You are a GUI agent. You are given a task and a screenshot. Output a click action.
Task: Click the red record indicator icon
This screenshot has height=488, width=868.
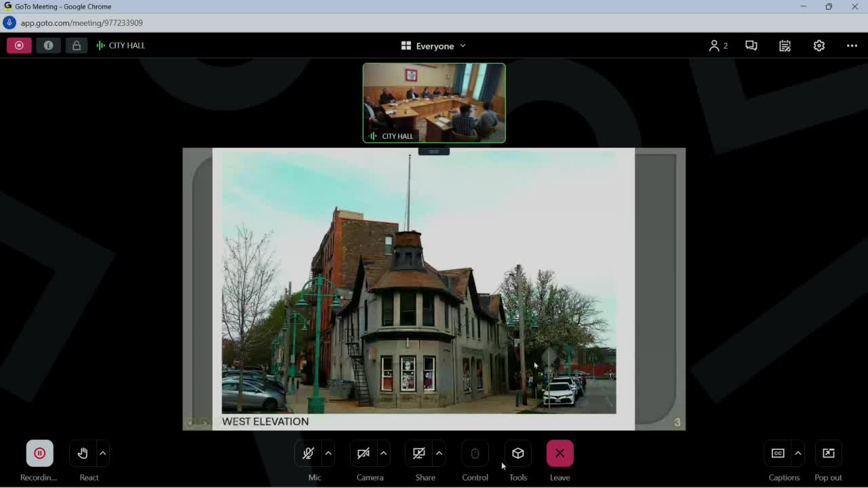pos(19,45)
